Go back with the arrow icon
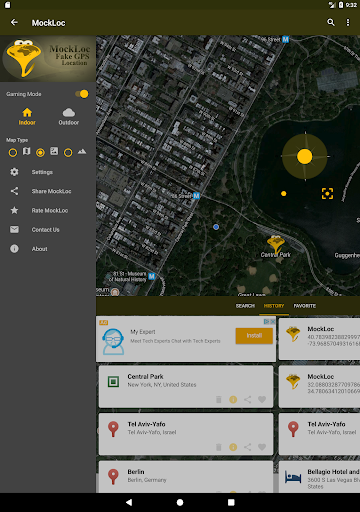 pyautogui.click(x=14, y=22)
